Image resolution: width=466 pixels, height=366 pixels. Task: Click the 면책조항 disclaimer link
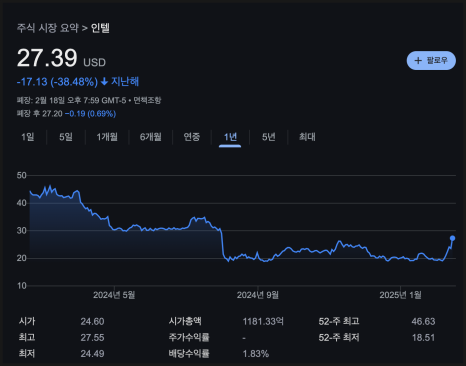click(147, 100)
